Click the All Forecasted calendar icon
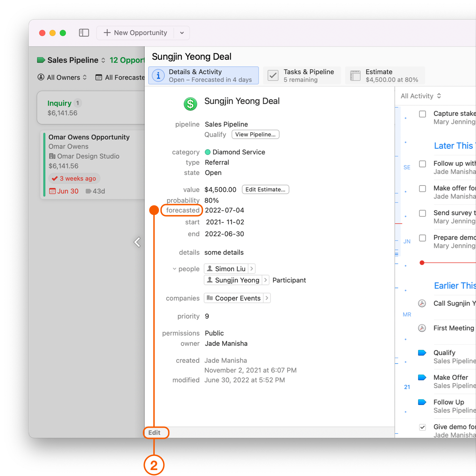 99,77
